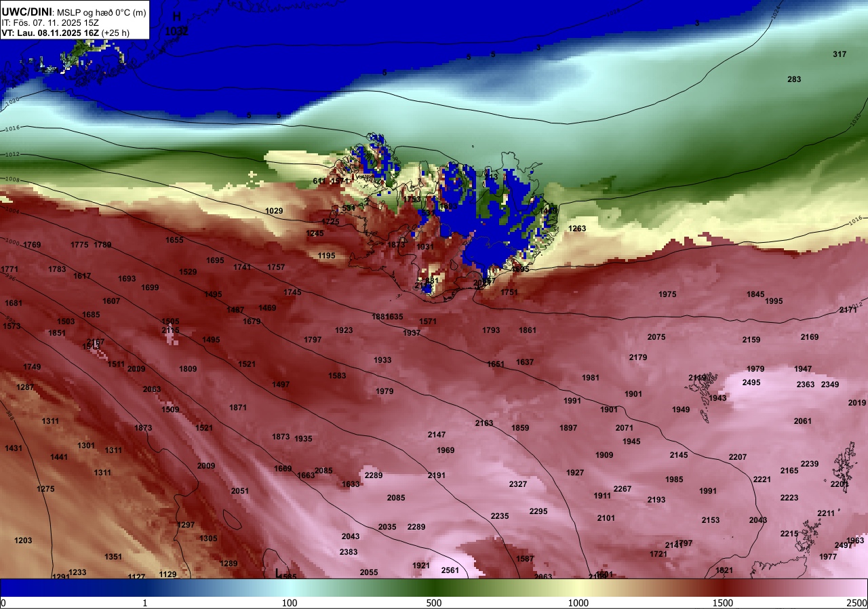The height and width of the screenshot is (609, 868).
Task: Select the 'IT: Fös. 07. 11. 2025 15Z' line
Action: tap(50, 22)
